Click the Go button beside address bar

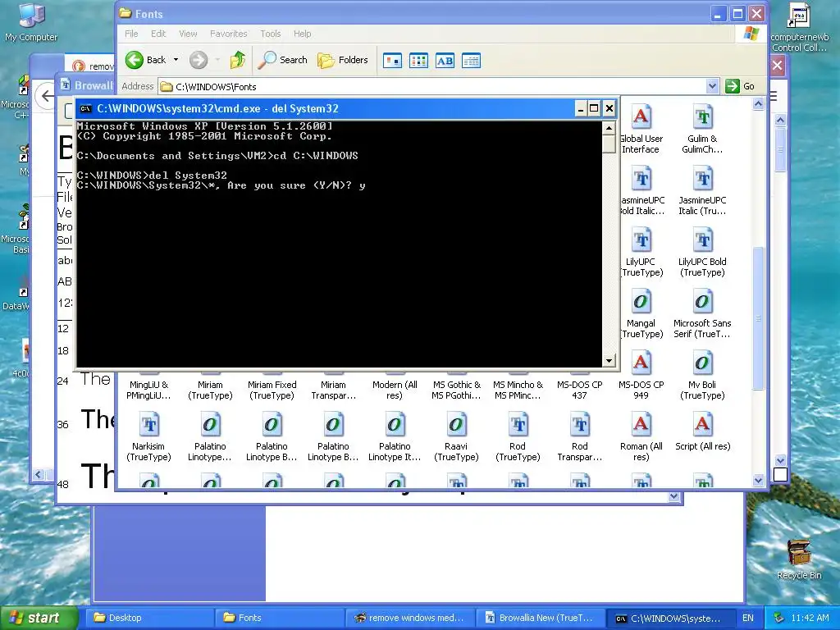(x=740, y=86)
